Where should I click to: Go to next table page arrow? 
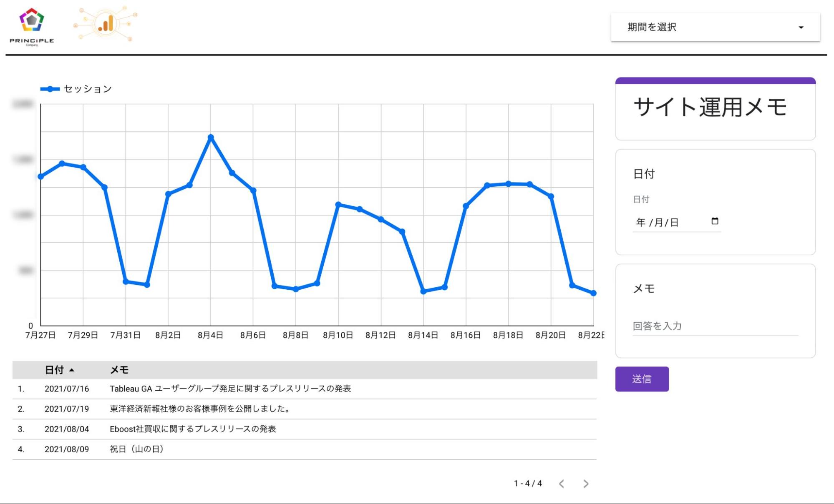[586, 484]
